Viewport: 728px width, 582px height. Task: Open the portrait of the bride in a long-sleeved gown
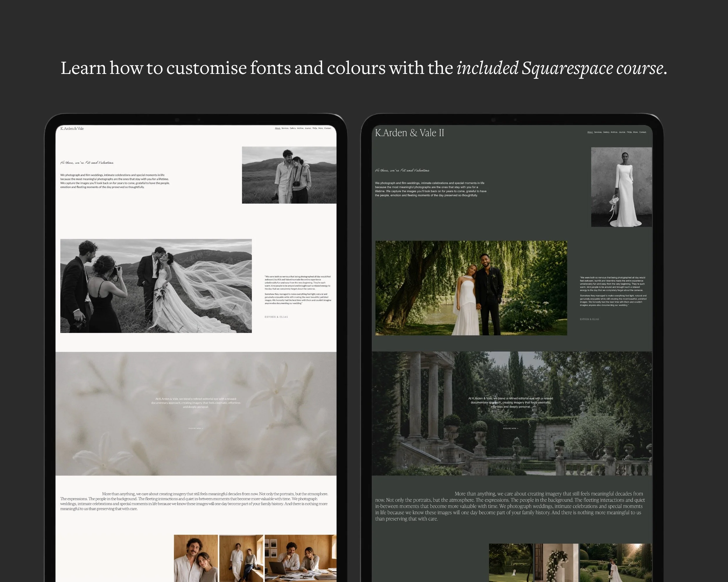click(x=621, y=187)
